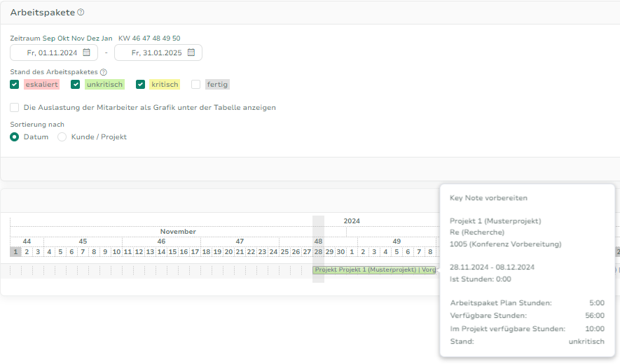Click the start date field 01.11.2024

pyautogui.click(x=50, y=52)
